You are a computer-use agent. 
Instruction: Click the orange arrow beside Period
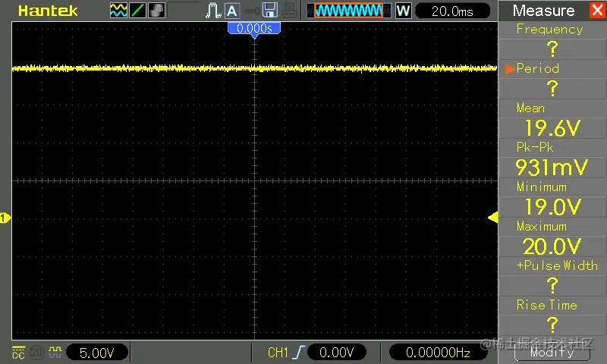[510, 69]
